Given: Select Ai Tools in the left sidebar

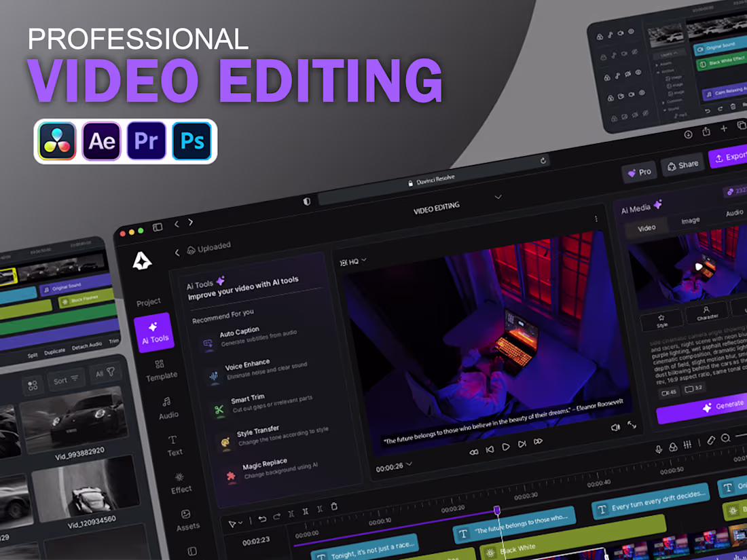Looking at the screenshot, I should pos(155,333).
